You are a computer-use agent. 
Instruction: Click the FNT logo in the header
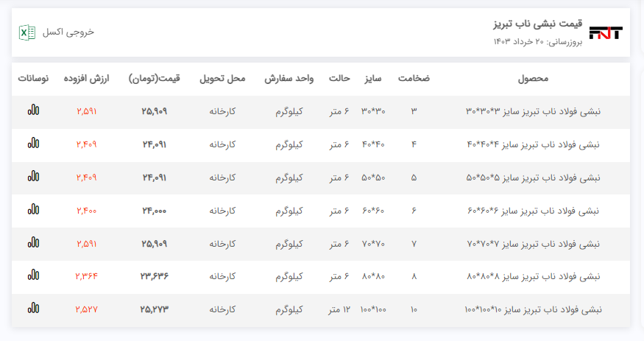tap(606, 32)
